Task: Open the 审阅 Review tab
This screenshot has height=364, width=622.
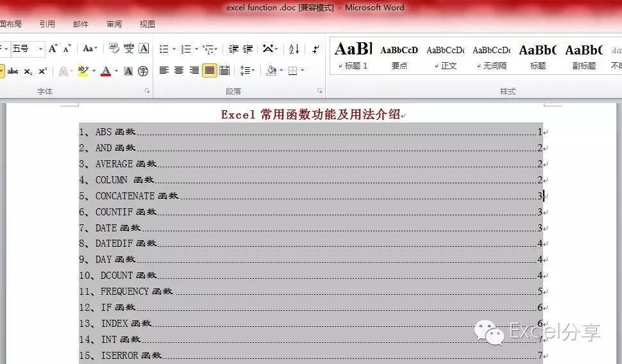Action: coord(114,24)
